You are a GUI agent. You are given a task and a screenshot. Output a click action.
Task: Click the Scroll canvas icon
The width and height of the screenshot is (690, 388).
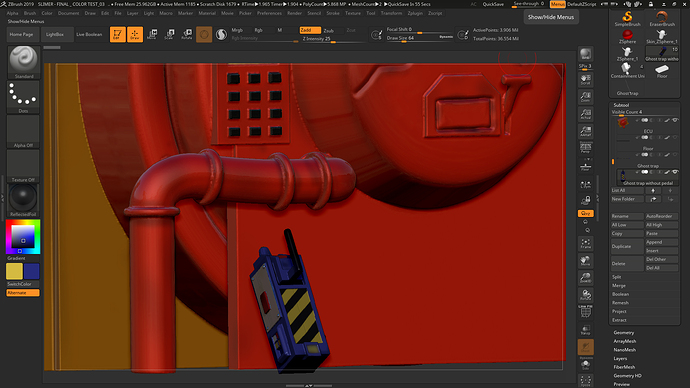pos(585,80)
